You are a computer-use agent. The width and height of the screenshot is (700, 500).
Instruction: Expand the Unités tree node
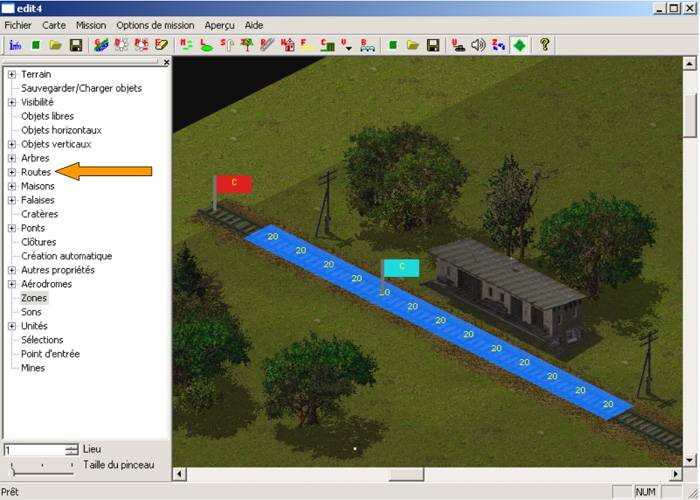11,326
